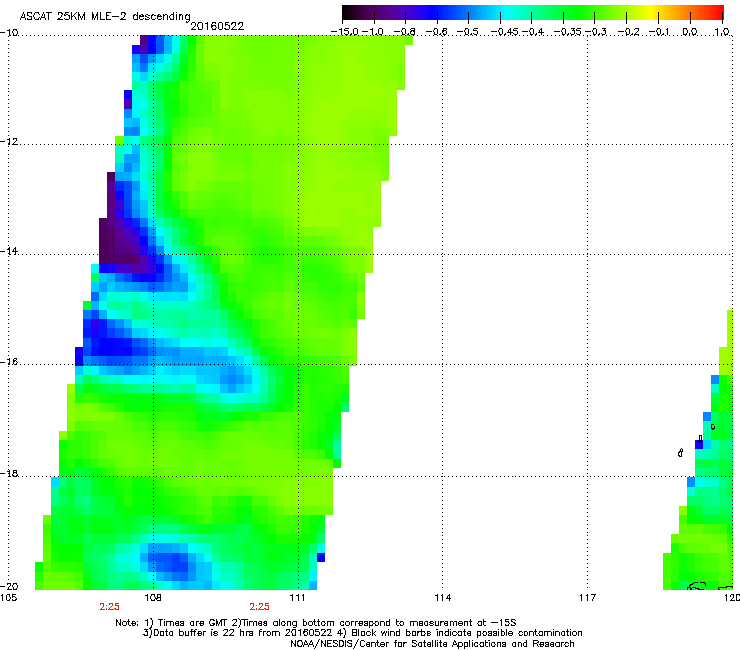Click the "108" longitude axis label
740x650 pixels.
coord(153,598)
